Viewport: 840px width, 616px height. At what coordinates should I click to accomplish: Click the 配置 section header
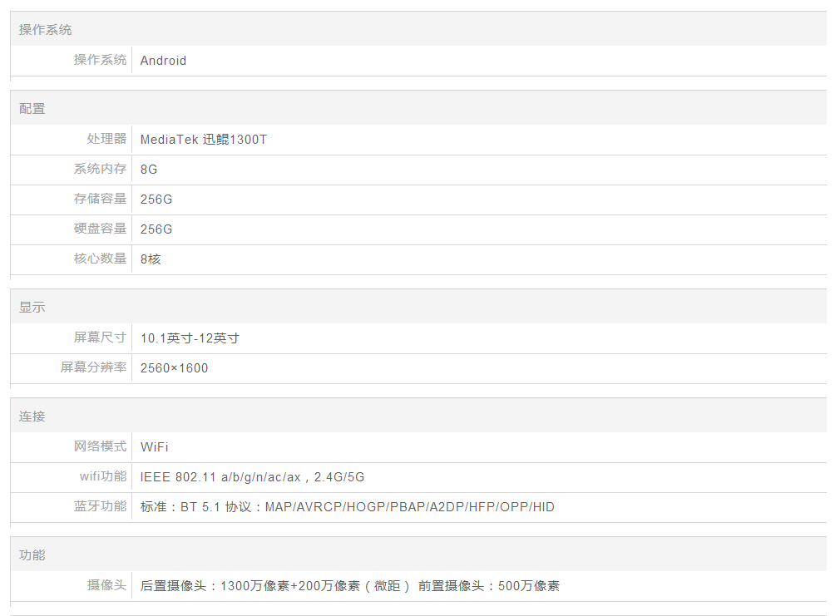32,109
